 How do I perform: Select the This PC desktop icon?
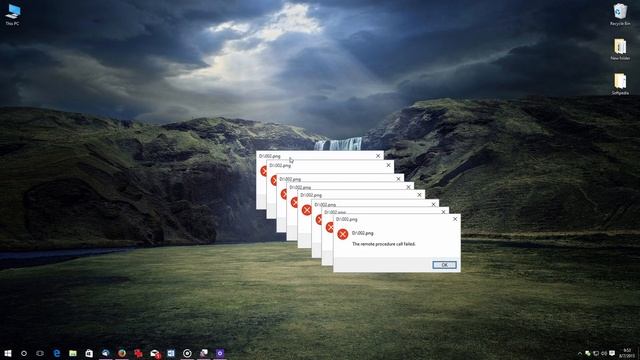click(13, 14)
